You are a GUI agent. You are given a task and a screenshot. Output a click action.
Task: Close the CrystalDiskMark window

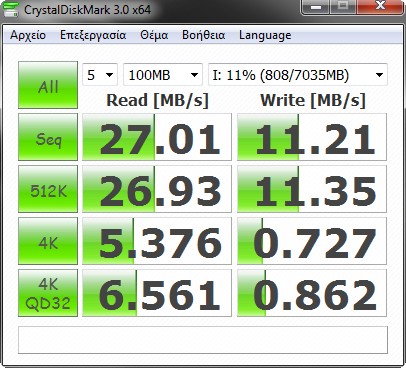coord(380,7)
